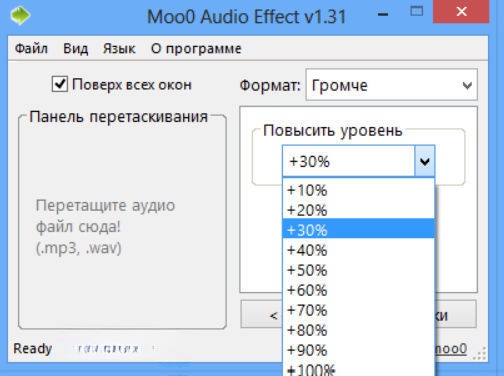Collapse the +30% level combo box arrow
The width and height of the screenshot is (504, 376).
click(x=424, y=161)
